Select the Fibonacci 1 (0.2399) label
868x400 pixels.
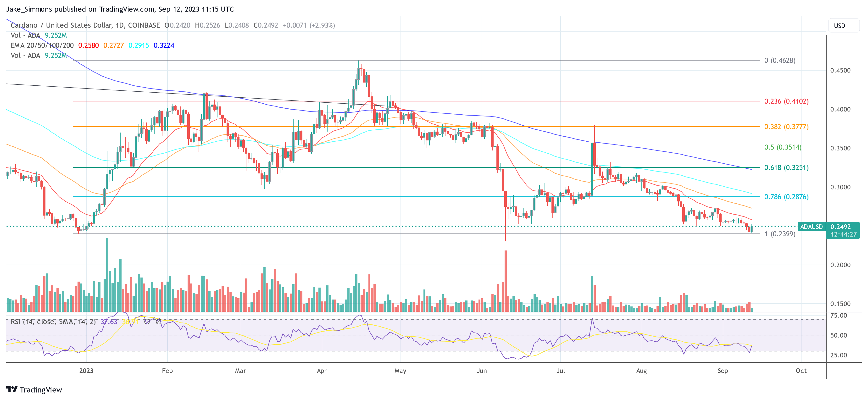click(780, 234)
